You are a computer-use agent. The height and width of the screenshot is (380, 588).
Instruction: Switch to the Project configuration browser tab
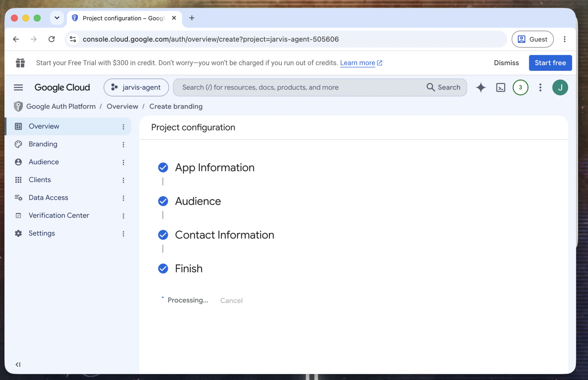(124, 18)
